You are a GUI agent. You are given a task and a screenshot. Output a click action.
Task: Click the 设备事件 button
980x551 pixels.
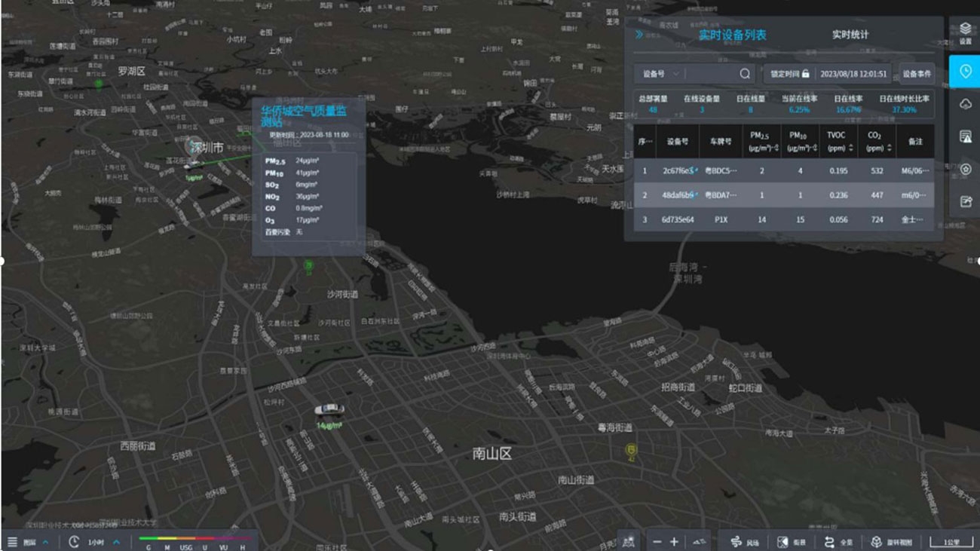tap(916, 74)
